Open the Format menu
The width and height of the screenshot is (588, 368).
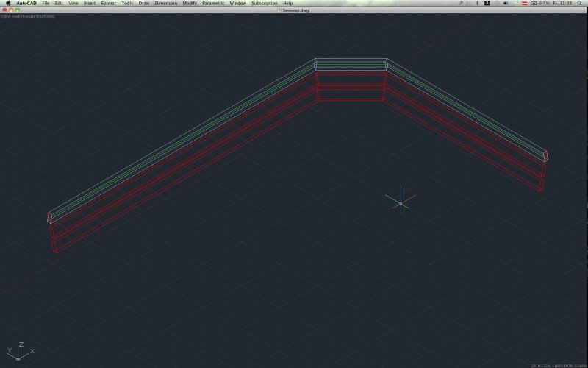(x=108, y=3)
